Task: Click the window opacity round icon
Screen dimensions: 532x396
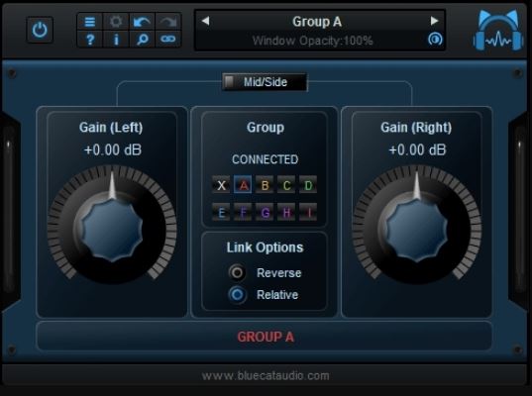Action: point(435,40)
